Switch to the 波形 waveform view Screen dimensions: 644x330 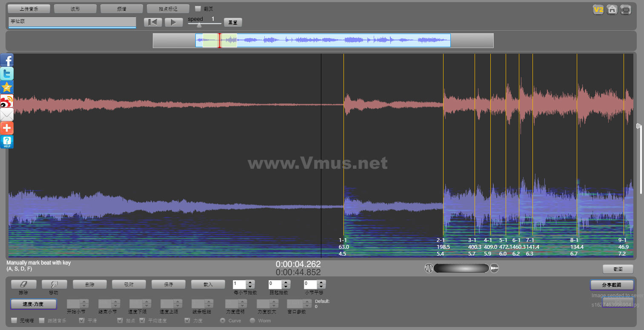(x=75, y=9)
